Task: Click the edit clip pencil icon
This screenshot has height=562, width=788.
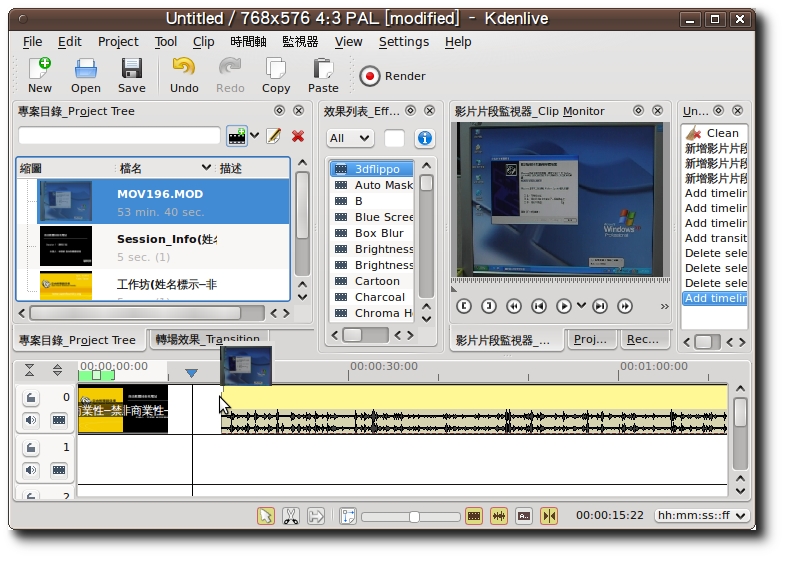Action: pyautogui.click(x=273, y=136)
